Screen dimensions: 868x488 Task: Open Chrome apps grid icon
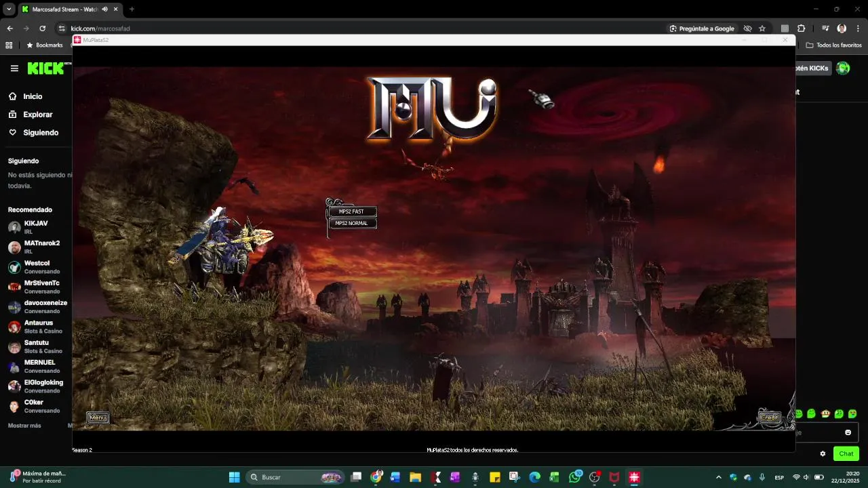click(9, 45)
